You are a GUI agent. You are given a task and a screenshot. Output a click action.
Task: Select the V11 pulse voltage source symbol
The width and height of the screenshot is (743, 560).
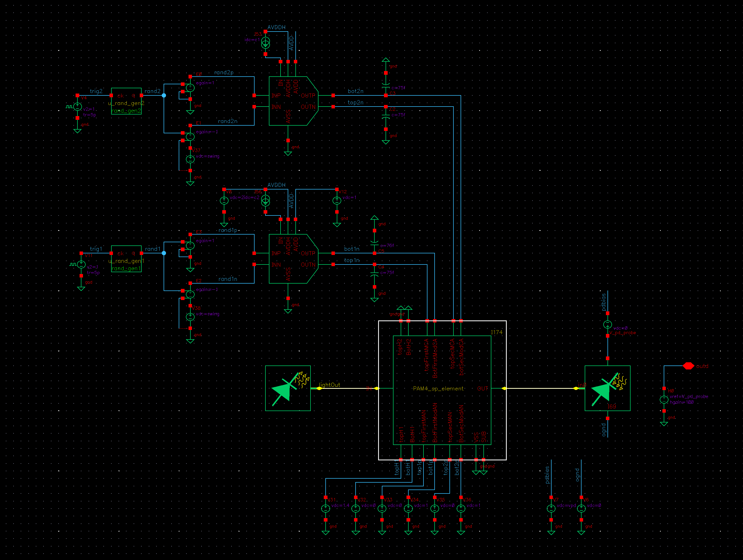(x=81, y=264)
